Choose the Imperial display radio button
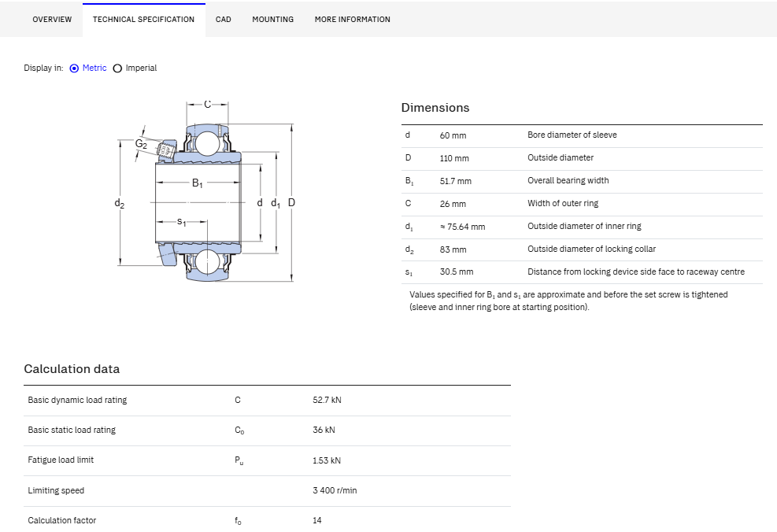The image size is (777, 532). coord(117,68)
